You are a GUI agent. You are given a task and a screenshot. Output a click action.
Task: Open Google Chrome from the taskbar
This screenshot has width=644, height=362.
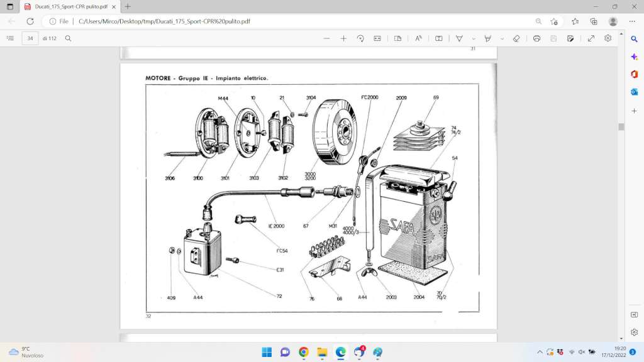tap(304, 352)
